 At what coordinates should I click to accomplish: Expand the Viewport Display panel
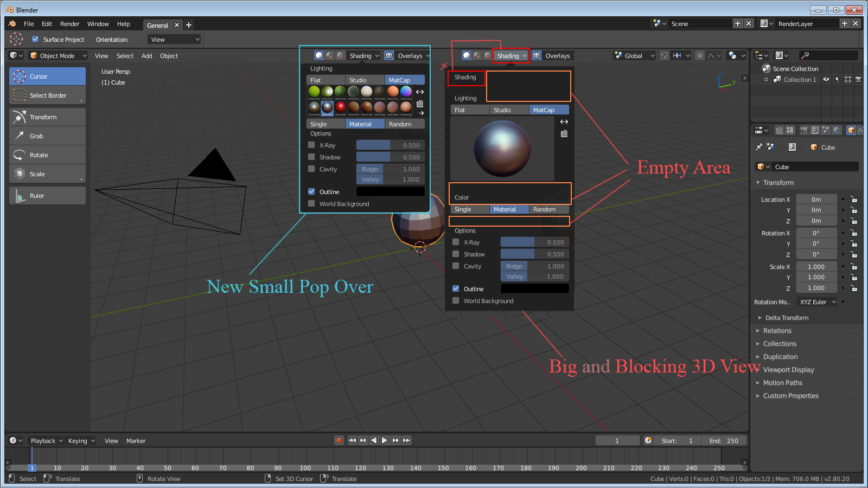pos(788,370)
